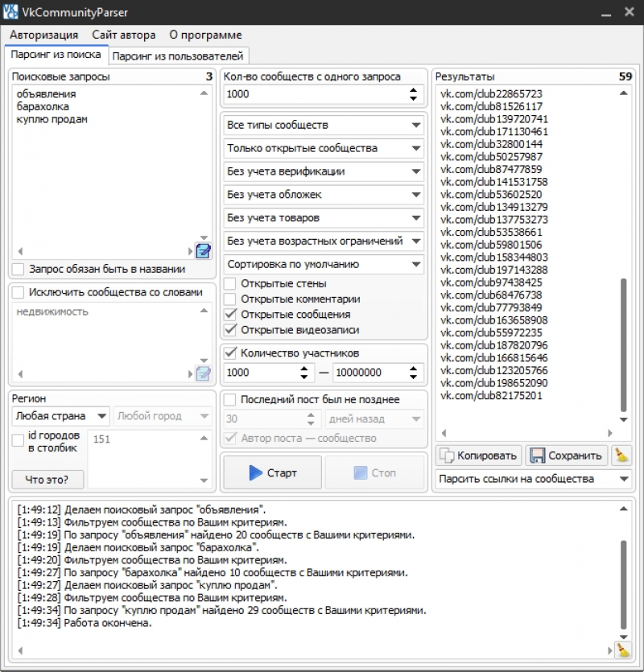The height and width of the screenshot is (672, 644).
Task: Open search queries editor pencil icon
Action: pos(203,251)
